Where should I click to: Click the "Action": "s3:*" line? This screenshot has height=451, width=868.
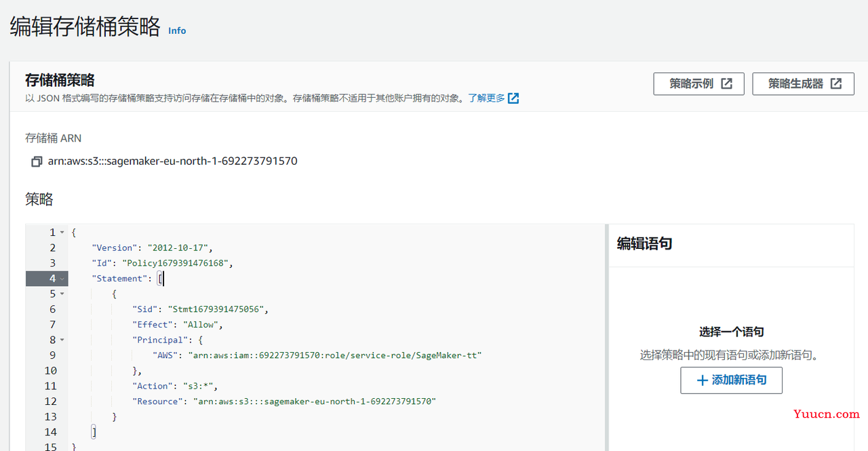tap(175, 386)
